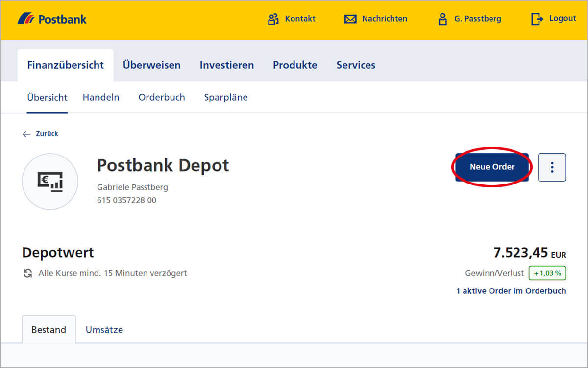588x368 pixels.
Task: Click the back arrow icon
Action: click(x=26, y=134)
